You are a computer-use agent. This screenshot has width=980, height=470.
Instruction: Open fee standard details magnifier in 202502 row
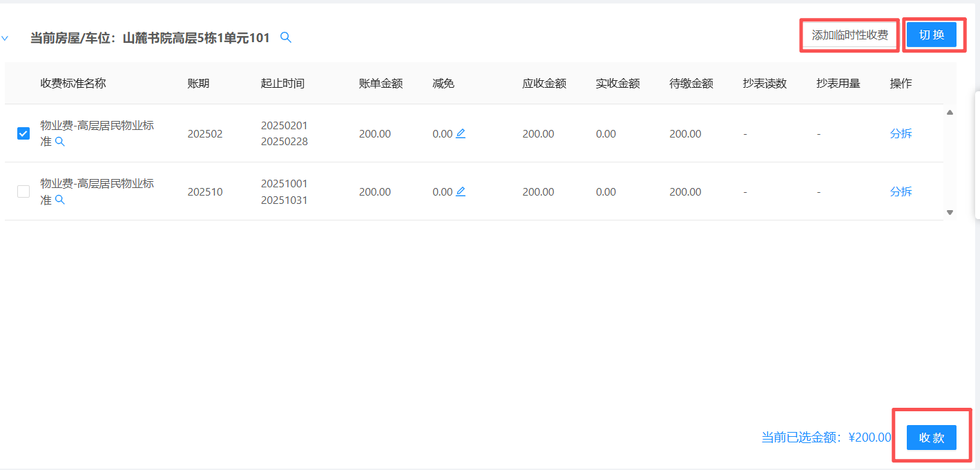click(x=60, y=142)
